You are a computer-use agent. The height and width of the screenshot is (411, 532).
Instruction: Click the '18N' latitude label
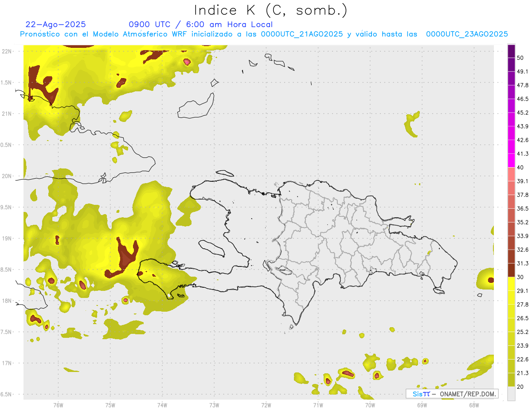tap(7, 301)
